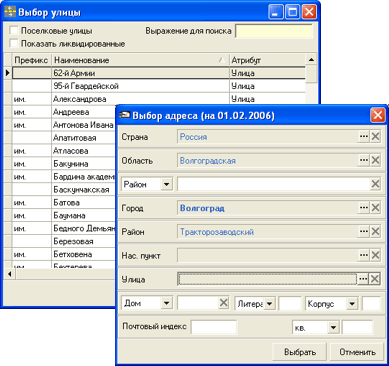
Task: Select the Апатитовая street row
Action: coord(64,138)
